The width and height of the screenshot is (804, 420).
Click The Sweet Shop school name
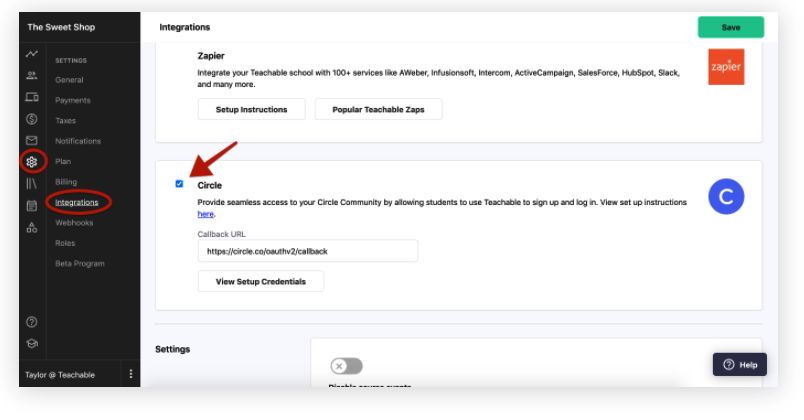click(x=61, y=27)
